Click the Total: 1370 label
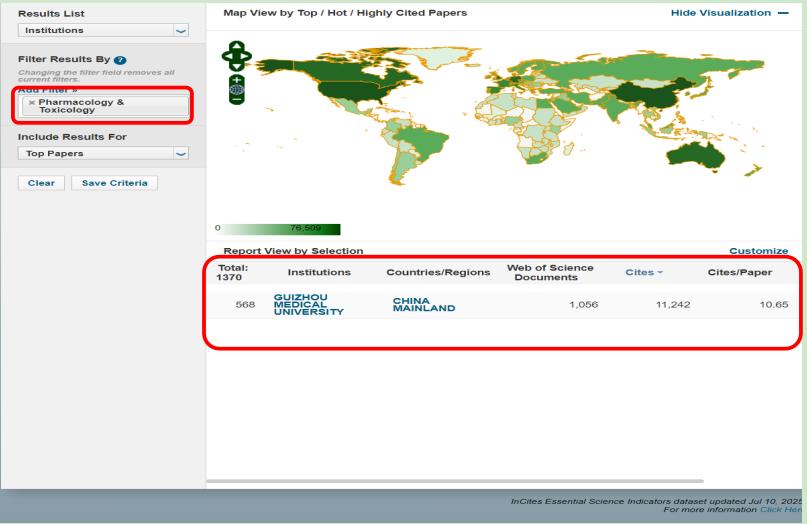Viewport: 807px width, 524px height. pos(233,272)
